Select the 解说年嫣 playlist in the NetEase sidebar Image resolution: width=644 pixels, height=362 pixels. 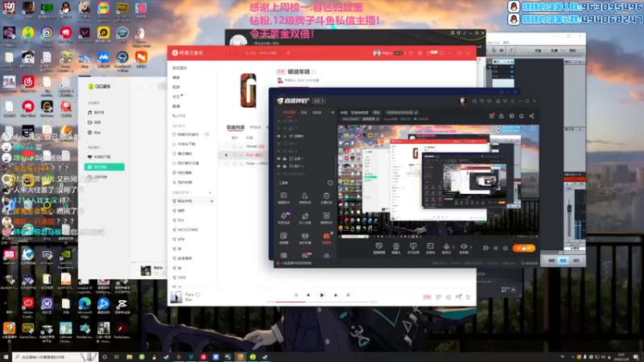[192, 201]
